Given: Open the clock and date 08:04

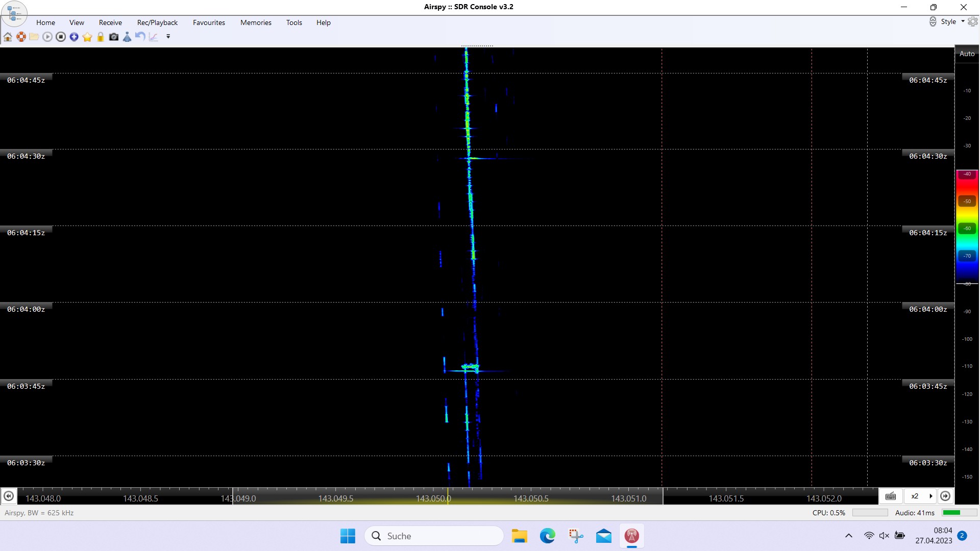Looking at the screenshot, I should click(934, 536).
